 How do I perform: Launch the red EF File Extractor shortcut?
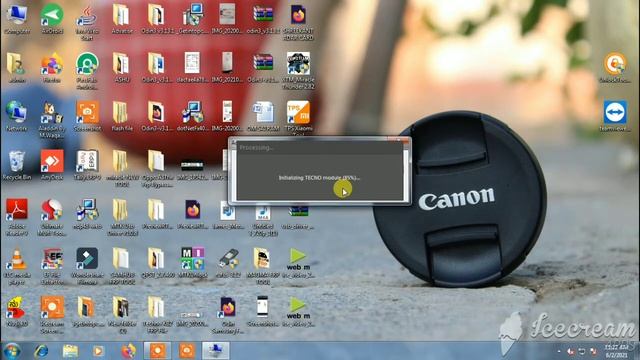pos(52,266)
